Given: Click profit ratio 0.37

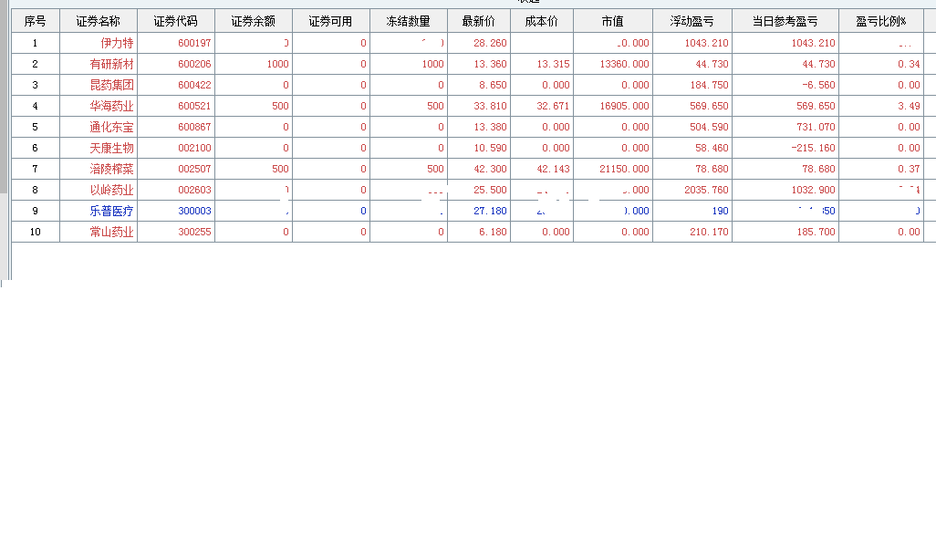Looking at the screenshot, I should click(x=910, y=169).
